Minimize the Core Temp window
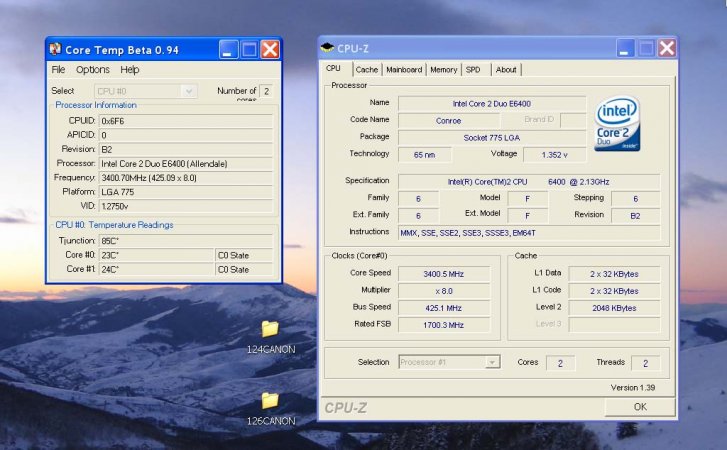727x450 pixels. pos(228,49)
